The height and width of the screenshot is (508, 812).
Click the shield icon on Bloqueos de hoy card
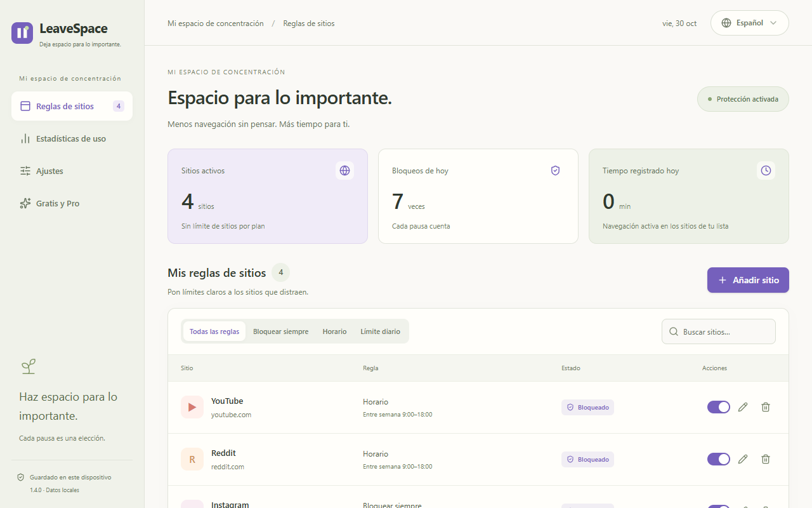tap(556, 170)
